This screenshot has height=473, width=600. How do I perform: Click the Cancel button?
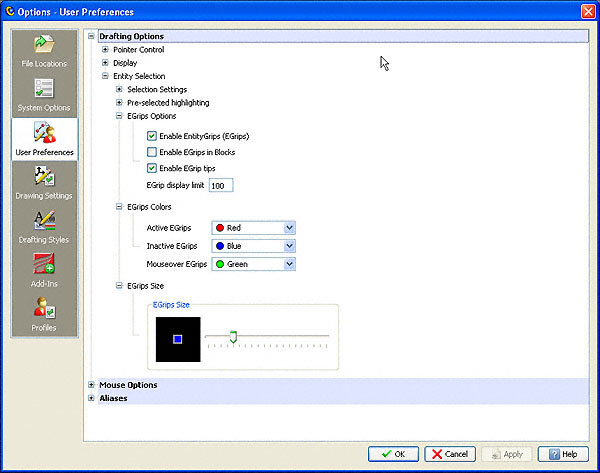click(450, 454)
